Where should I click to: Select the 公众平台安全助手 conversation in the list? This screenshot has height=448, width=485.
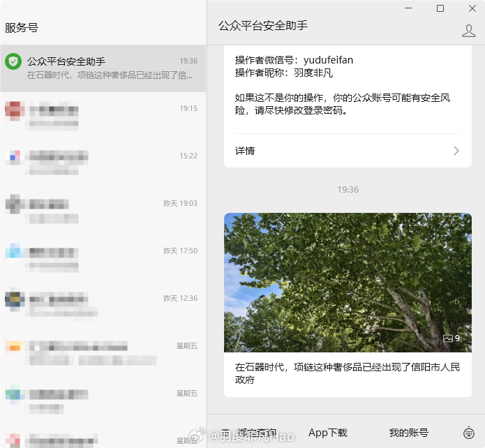coord(103,68)
